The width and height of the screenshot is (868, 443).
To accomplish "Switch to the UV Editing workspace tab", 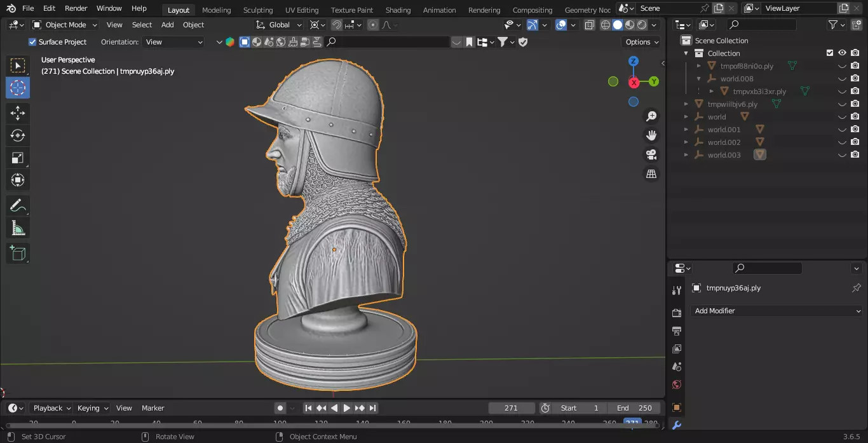I will pyautogui.click(x=302, y=10).
